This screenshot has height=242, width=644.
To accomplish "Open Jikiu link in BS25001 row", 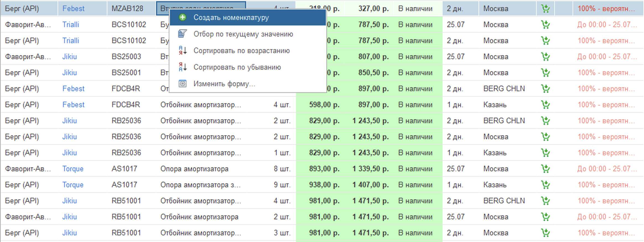I will (69, 73).
